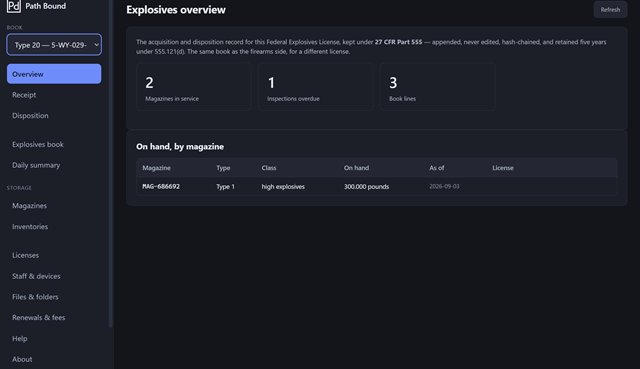Click the Class column header
This screenshot has height=369, width=640.
269,168
